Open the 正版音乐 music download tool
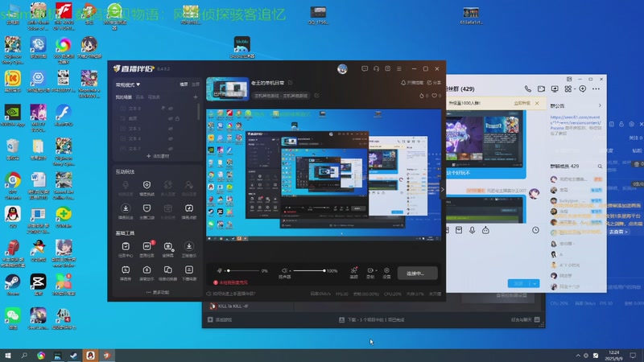 point(189,249)
